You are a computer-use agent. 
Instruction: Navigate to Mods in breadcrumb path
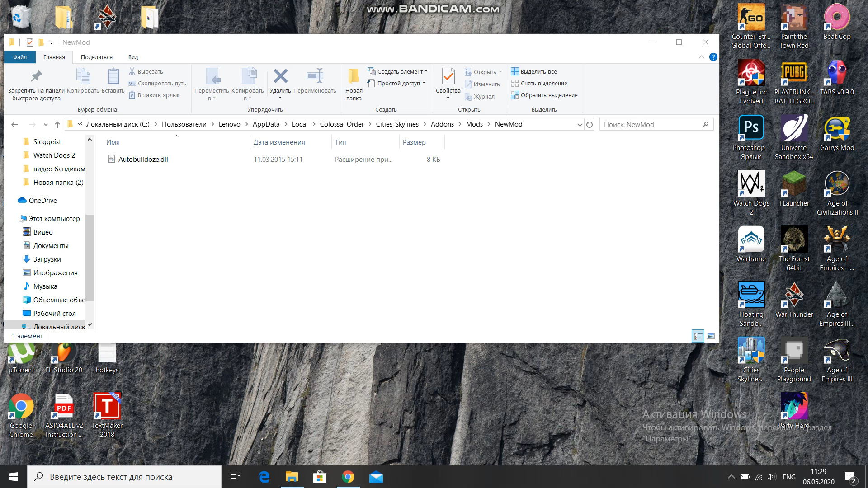click(474, 124)
